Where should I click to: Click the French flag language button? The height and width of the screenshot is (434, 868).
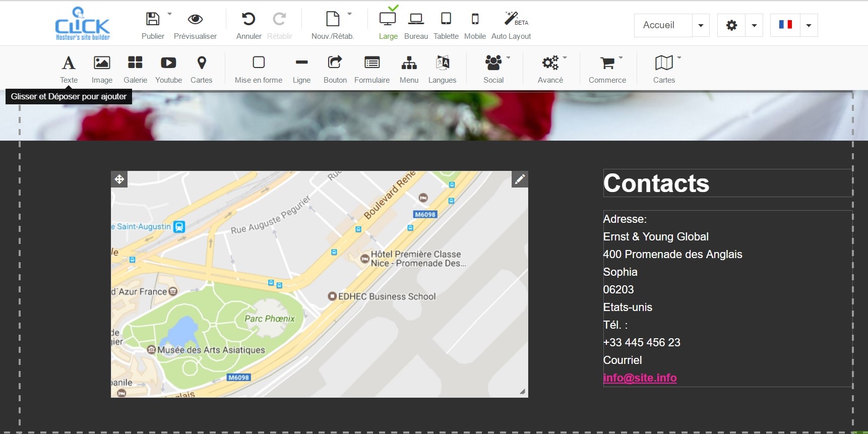coord(785,25)
